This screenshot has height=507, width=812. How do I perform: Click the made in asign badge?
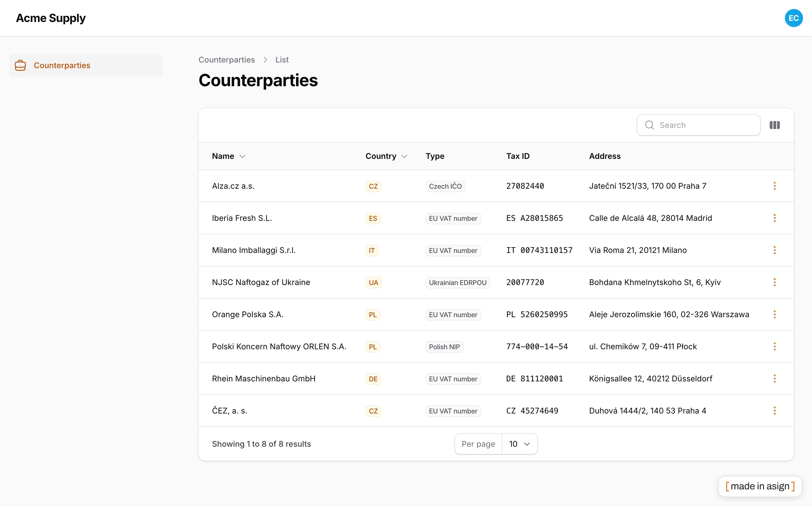[x=760, y=486]
